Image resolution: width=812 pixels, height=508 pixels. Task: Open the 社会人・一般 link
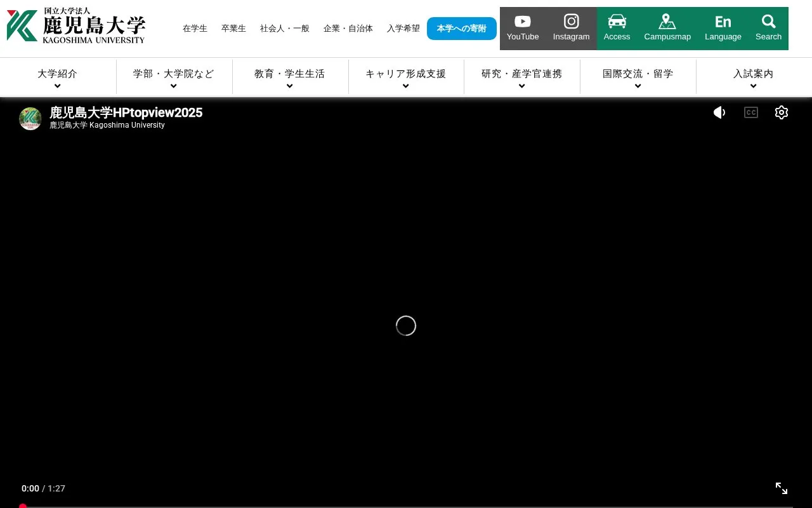tap(285, 29)
